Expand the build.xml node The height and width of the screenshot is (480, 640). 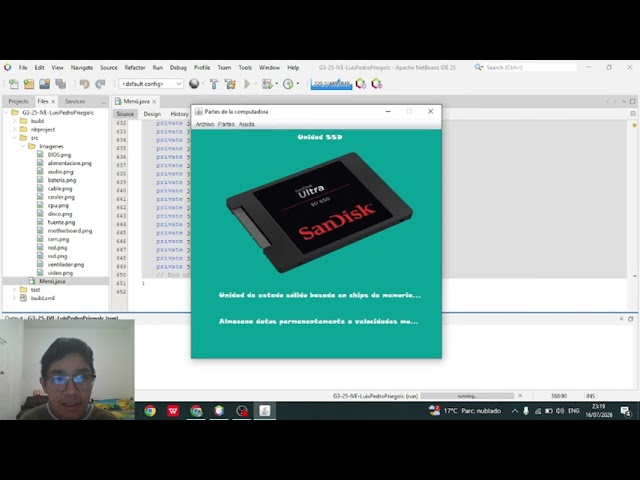pos(14,298)
